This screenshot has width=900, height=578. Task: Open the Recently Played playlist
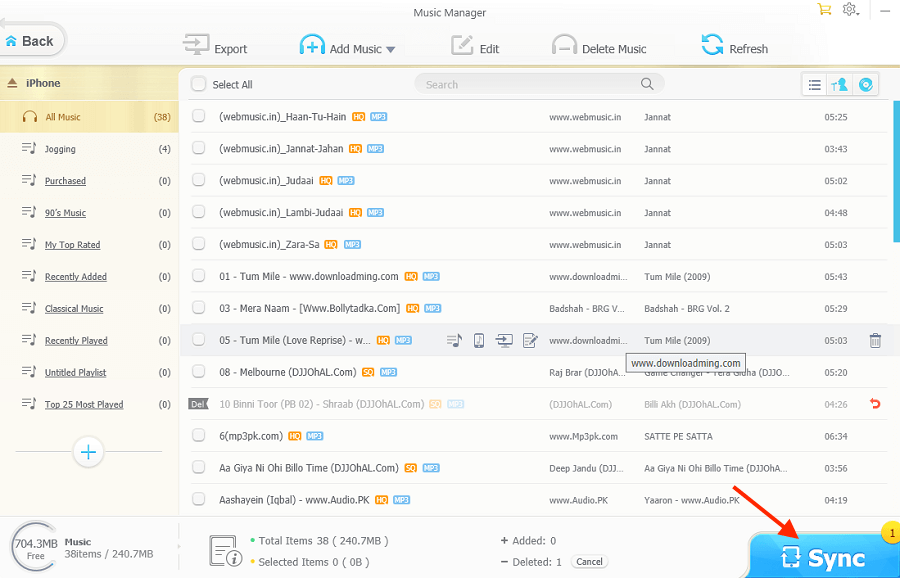coord(76,341)
